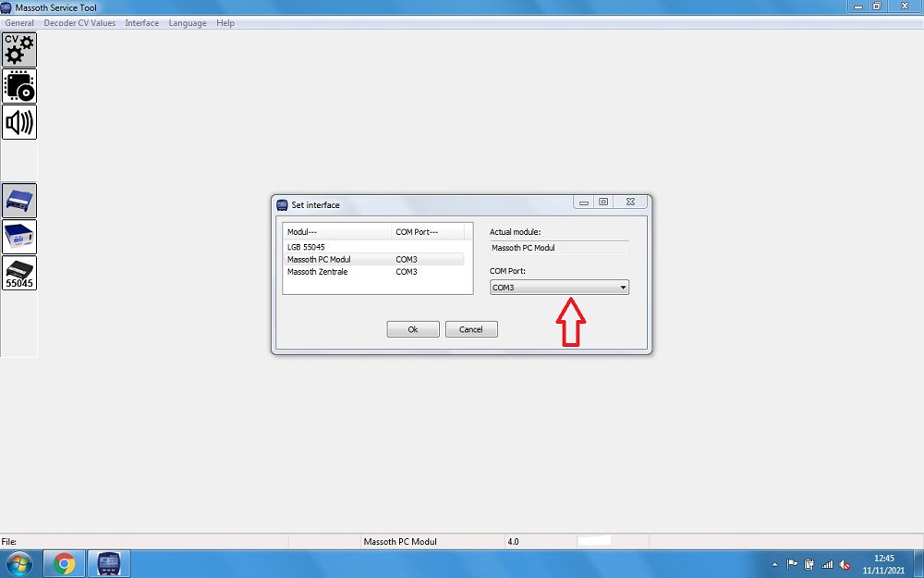Click the COM Port--- column header
This screenshot has width=924, height=578.
click(x=428, y=232)
